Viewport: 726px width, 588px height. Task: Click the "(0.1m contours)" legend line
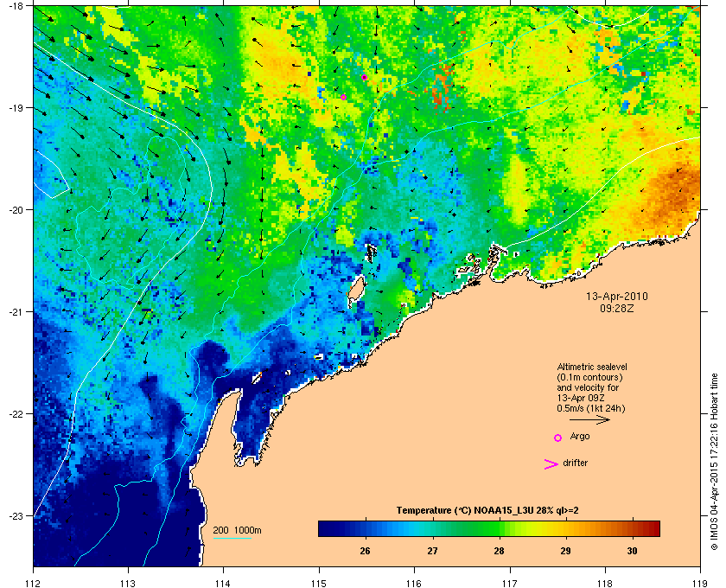(x=589, y=377)
